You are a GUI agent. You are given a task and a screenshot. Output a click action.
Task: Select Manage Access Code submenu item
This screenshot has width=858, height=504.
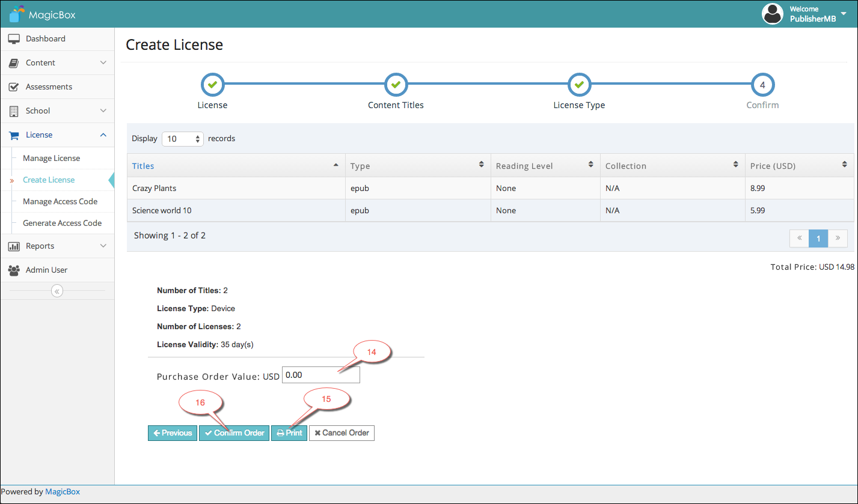pos(60,201)
